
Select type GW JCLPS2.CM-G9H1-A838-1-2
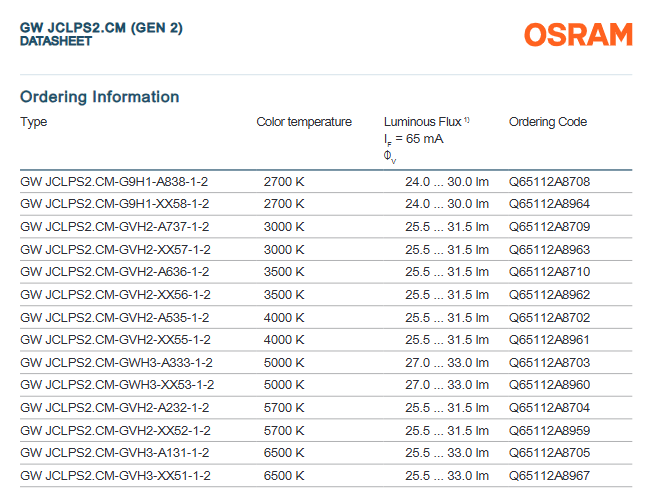pos(114,182)
